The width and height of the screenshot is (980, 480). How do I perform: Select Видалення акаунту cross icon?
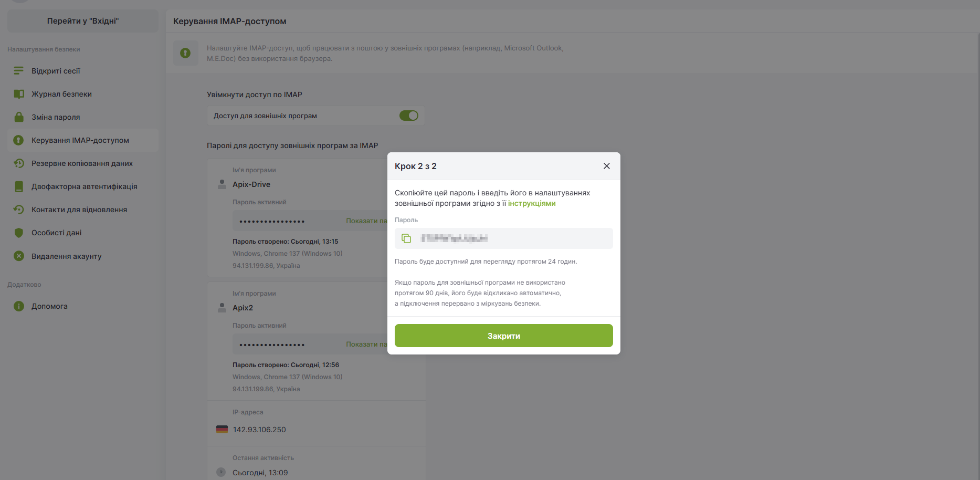(19, 256)
